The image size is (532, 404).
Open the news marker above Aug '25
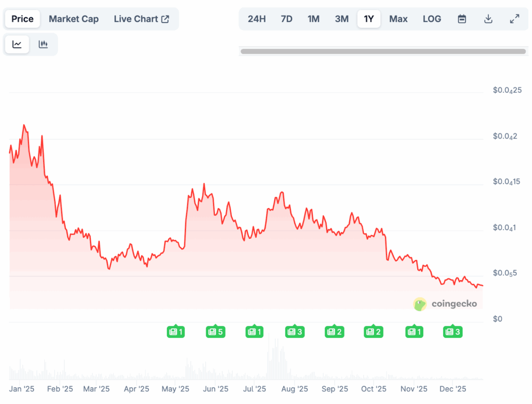point(295,331)
